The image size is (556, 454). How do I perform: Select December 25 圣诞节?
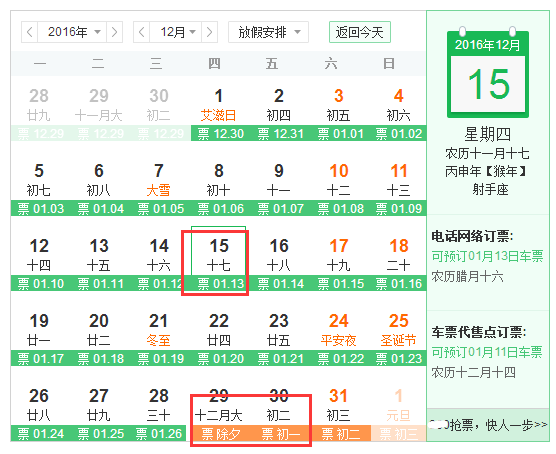pyautogui.click(x=398, y=330)
